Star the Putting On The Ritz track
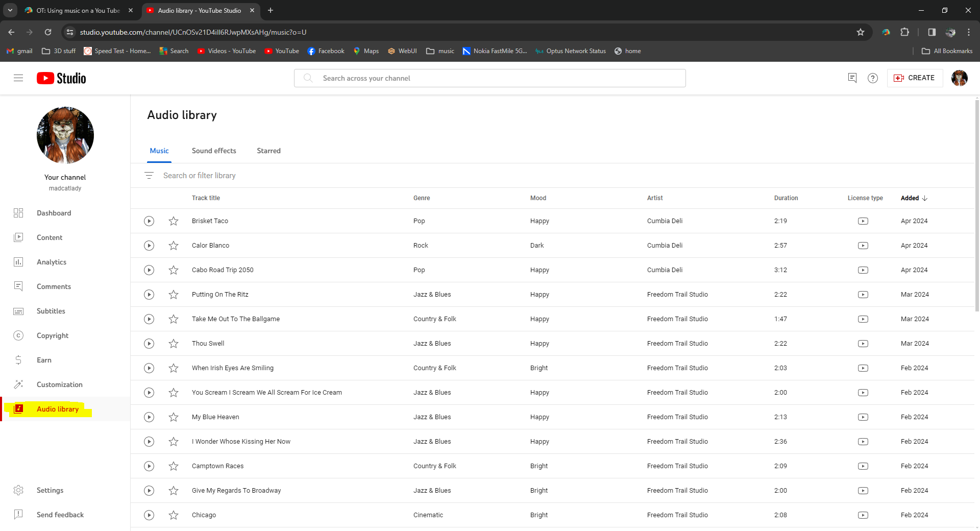 coord(174,295)
